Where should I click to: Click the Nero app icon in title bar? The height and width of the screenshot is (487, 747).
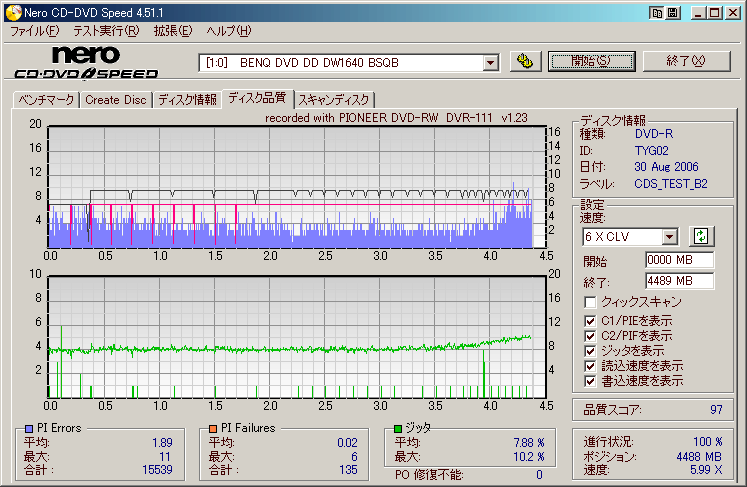coord(13,13)
